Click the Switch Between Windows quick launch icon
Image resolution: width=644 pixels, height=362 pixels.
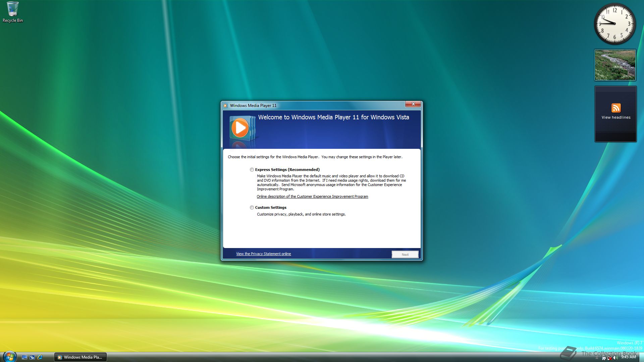tap(32, 357)
